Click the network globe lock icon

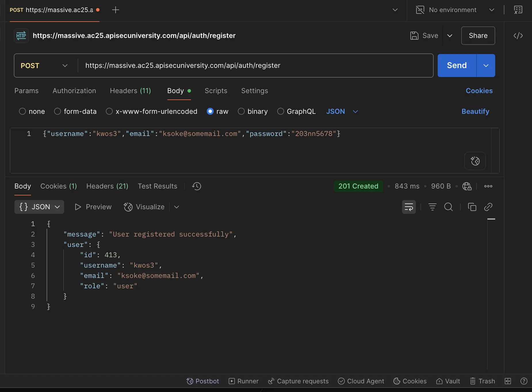(x=467, y=186)
